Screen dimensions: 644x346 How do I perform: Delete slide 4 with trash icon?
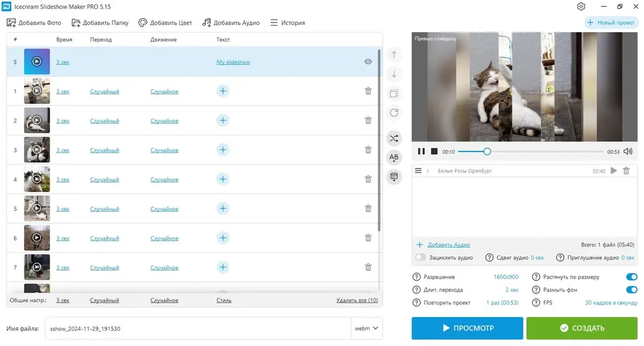(x=368, y=179)
